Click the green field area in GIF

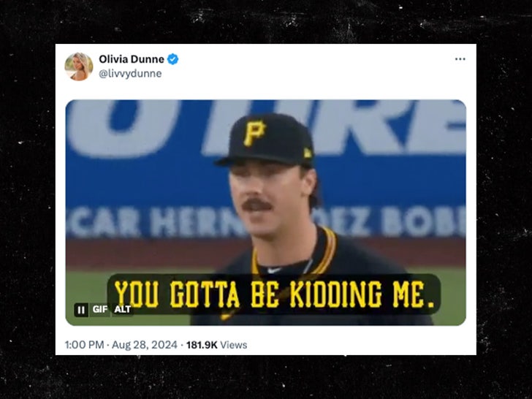tap(85, 289)
